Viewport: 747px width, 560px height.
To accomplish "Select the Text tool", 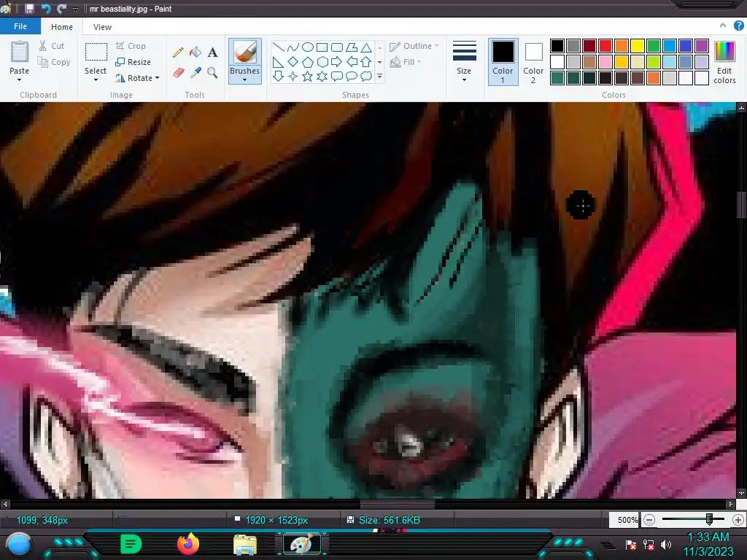I will pos(212,52).
